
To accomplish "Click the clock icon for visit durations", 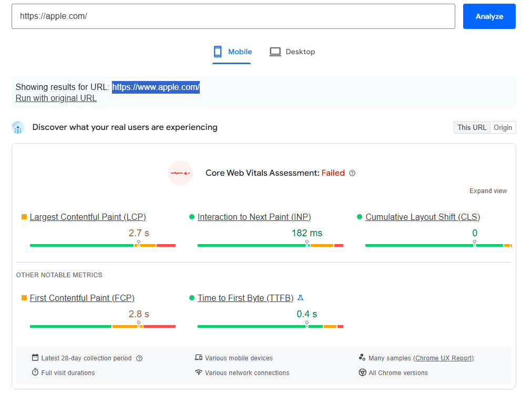I will coord(34,373).
